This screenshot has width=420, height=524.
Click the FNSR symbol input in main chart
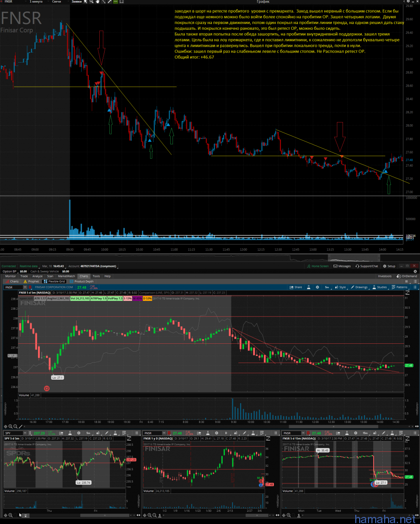tap(14, 287)
